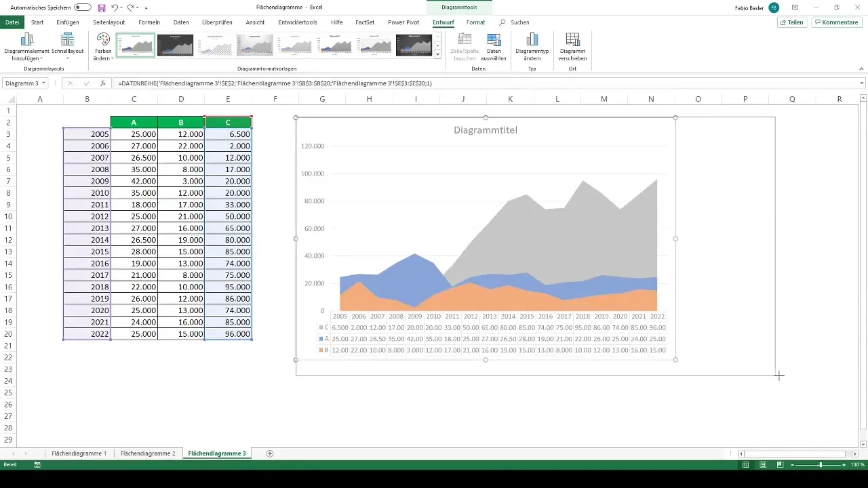
Task: Open the Entwicklertools tab
Action: pos(298,22)
